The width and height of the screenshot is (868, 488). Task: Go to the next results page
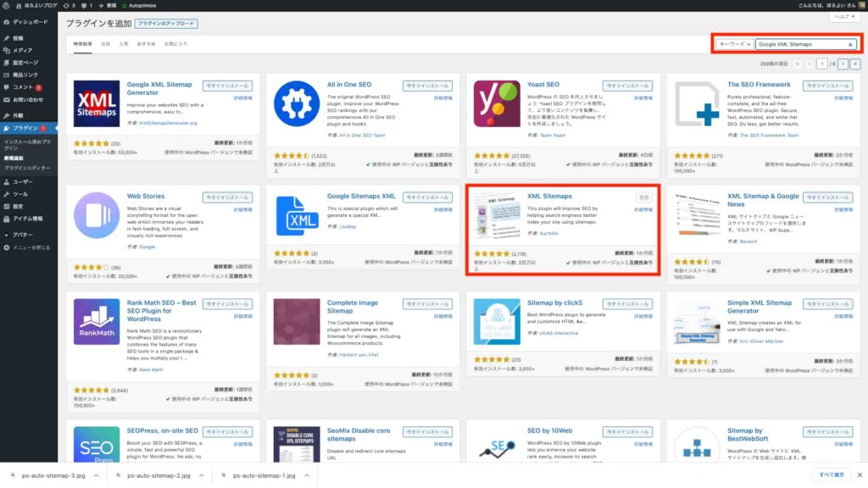[x=843, y=64]
